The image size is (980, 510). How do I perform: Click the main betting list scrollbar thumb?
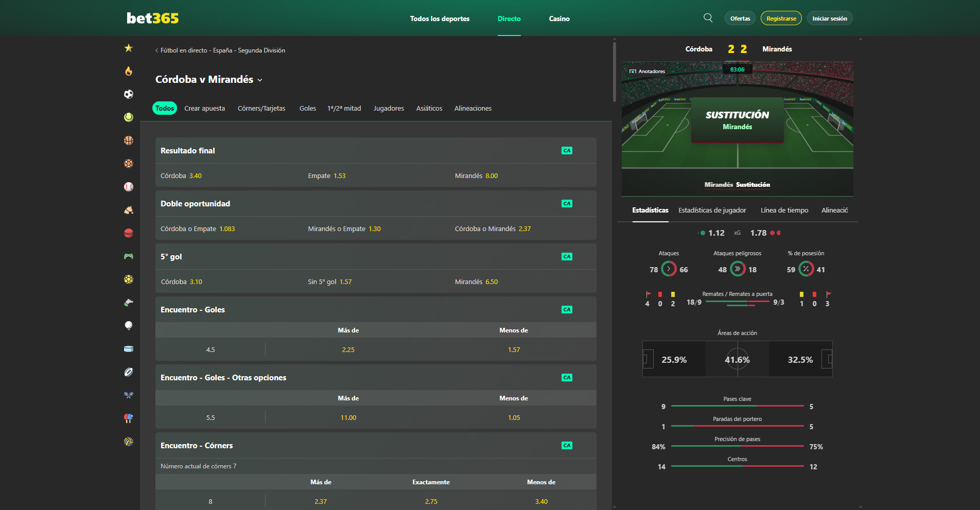615,72
